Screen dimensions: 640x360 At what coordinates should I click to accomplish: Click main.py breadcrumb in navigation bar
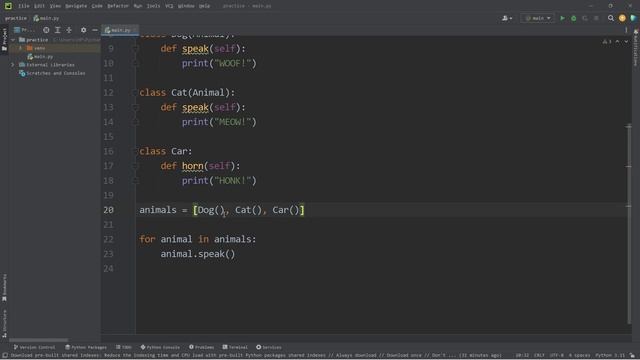(x=47, y=18)
